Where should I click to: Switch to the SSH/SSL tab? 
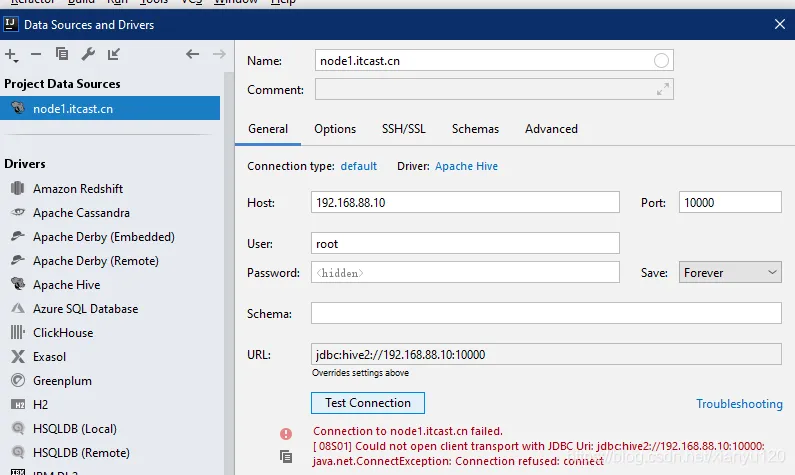[404, 129]
